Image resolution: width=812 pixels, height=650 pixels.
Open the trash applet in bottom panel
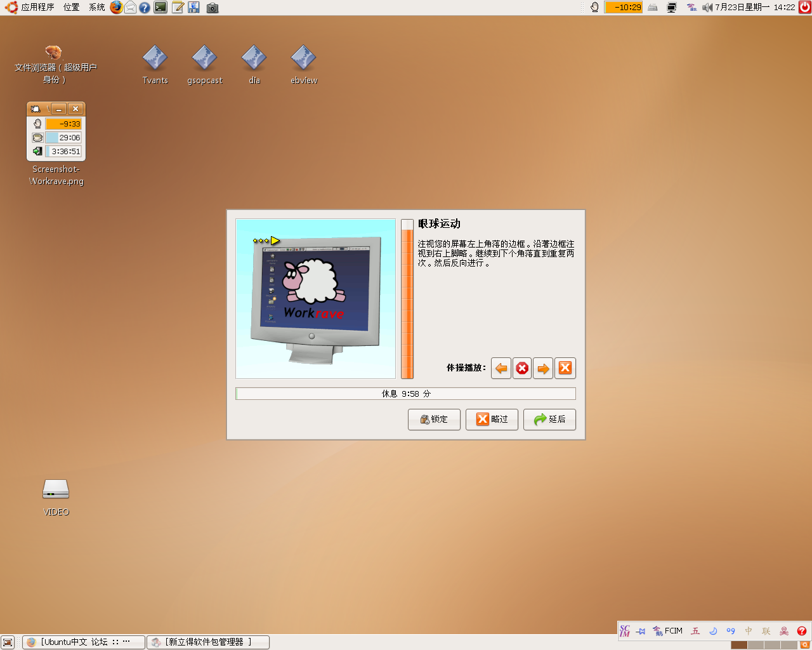(805, 645)
